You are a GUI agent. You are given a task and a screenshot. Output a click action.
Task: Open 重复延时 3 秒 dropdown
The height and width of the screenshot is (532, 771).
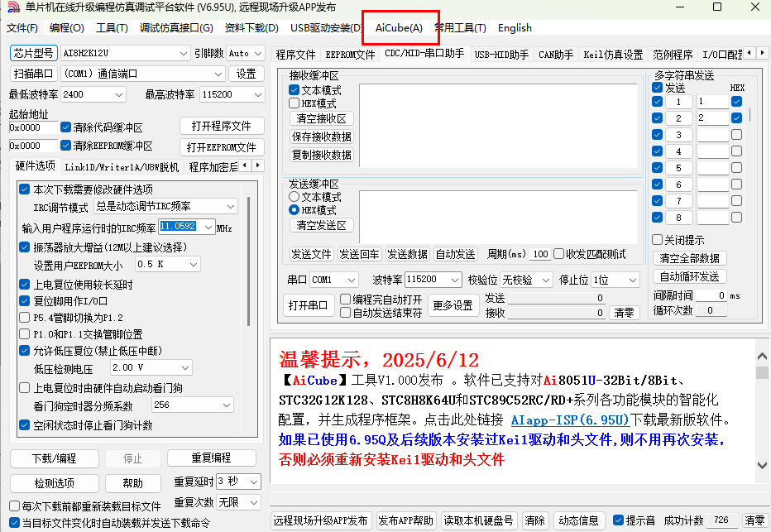(x=238, y=482)
